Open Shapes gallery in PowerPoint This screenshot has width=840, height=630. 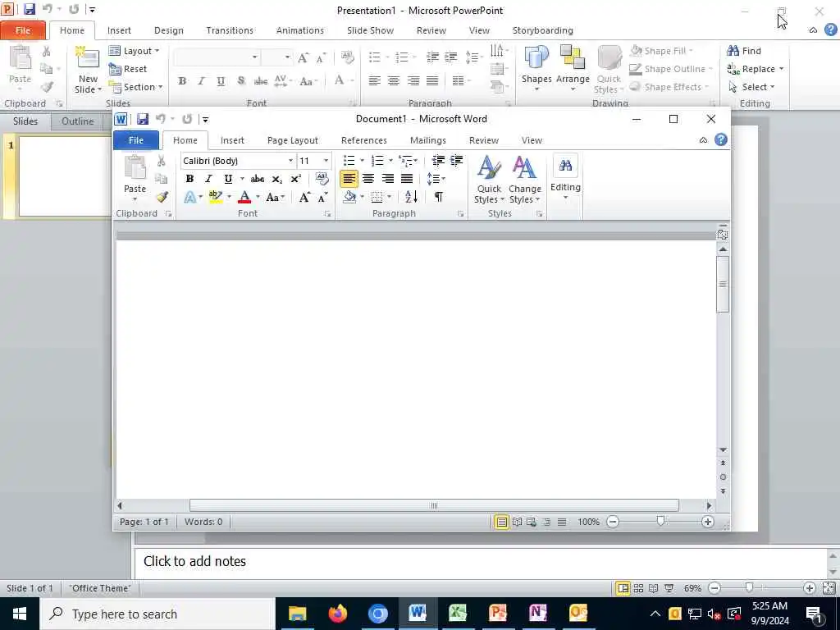[x=536, y=67]
